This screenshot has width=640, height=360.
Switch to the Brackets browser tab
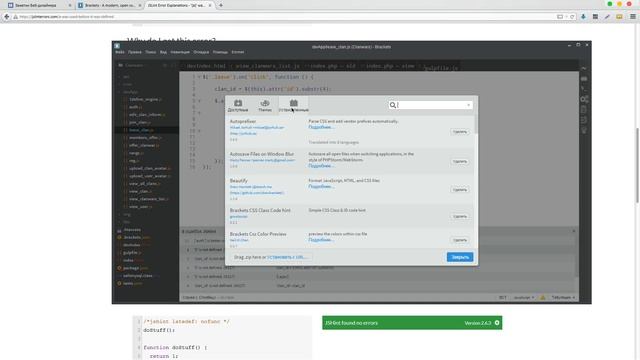[x=109, y=5]
